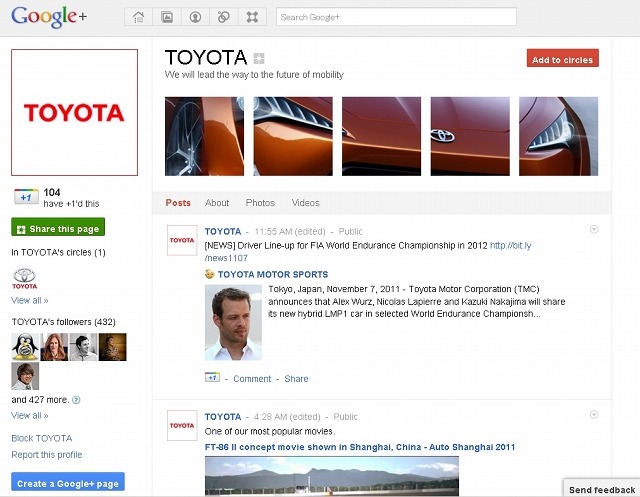Image resolution: width=640 pixels, height=497 pixels.
Task: Switch to the About tab
Action: [217, 203]
